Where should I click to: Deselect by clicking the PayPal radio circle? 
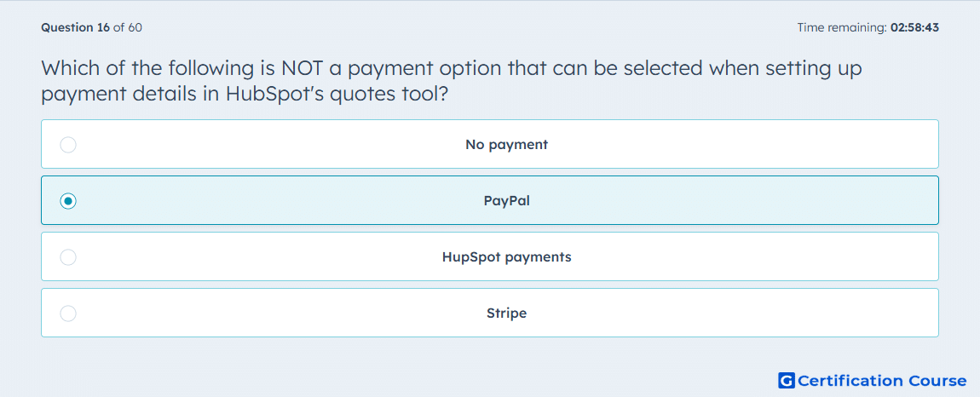tap(68, 201)
